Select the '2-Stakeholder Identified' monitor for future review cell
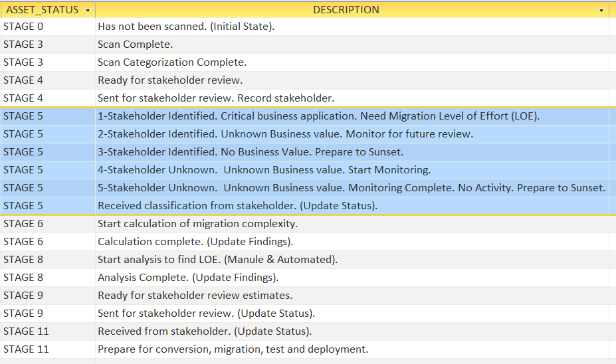This screenshot has width=616, height=364. [x=285, y=134]
